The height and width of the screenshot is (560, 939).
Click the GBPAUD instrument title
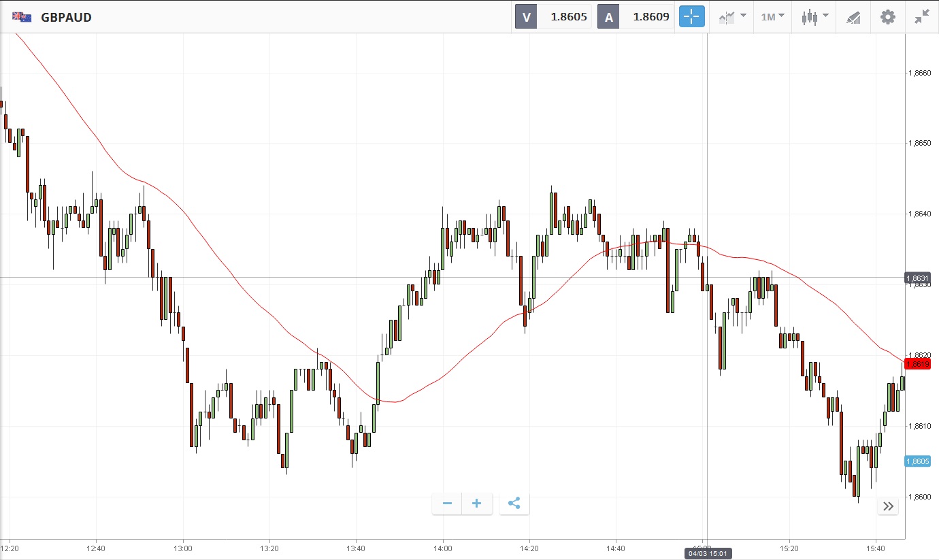pyautogui.click(x=67, y=17)
